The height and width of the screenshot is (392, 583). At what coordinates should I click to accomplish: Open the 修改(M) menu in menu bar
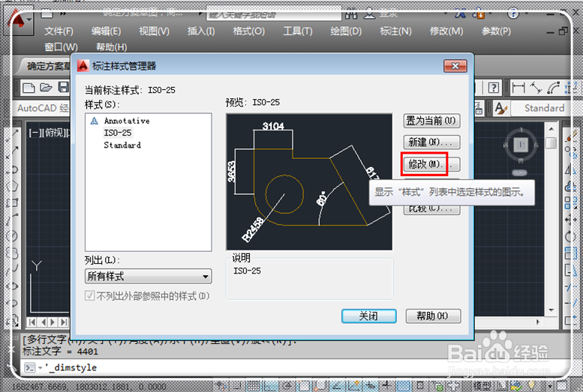click(446, 31)
